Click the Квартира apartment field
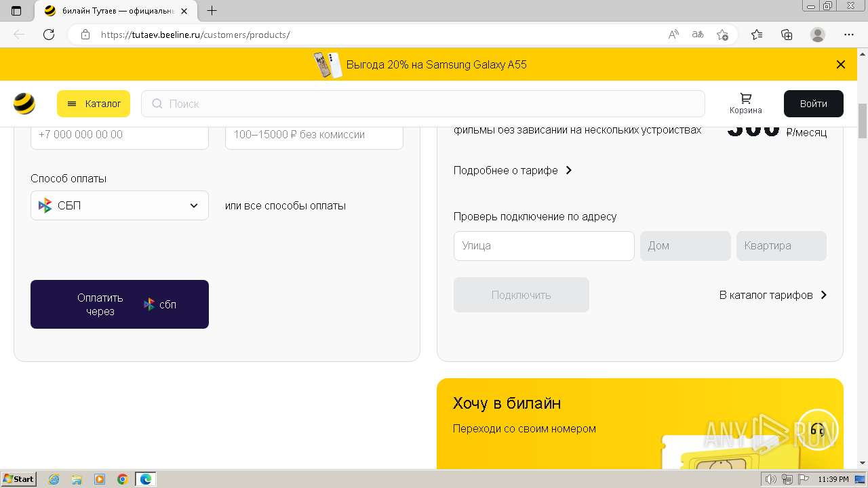The width and height of the screenshot is (868, 488). click(781, 246)
